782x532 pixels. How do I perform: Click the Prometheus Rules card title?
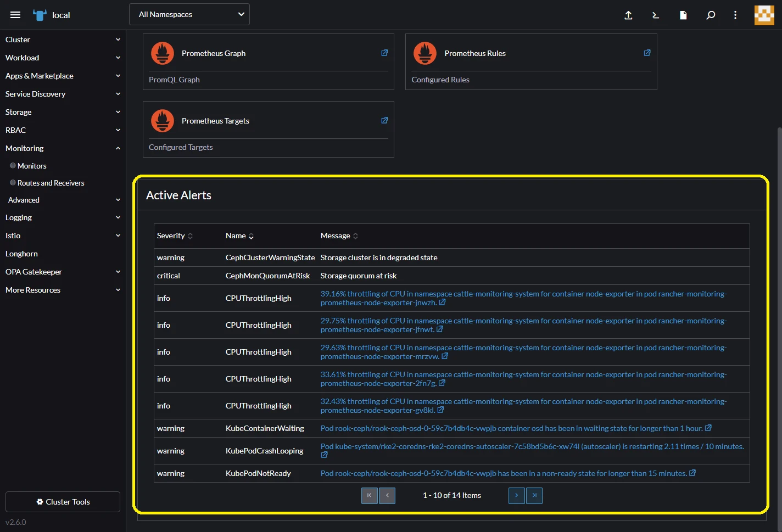click(x=475, y=53)
